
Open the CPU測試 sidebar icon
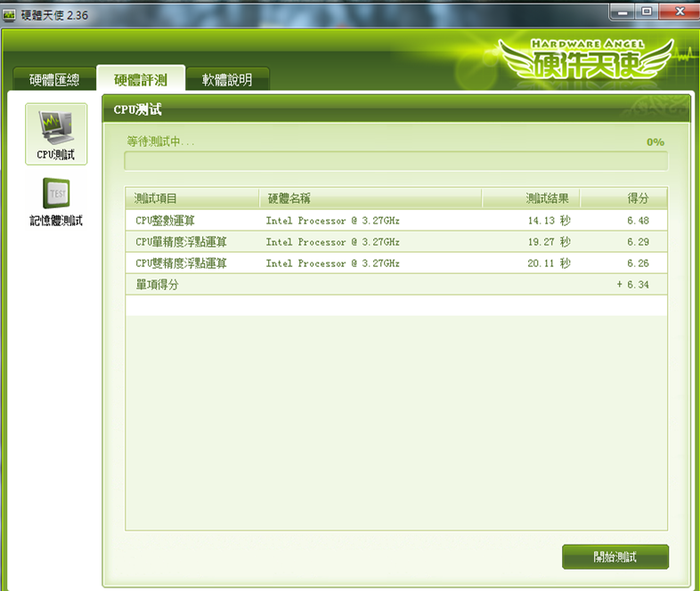pyautogui.click(x=56, y=134)
